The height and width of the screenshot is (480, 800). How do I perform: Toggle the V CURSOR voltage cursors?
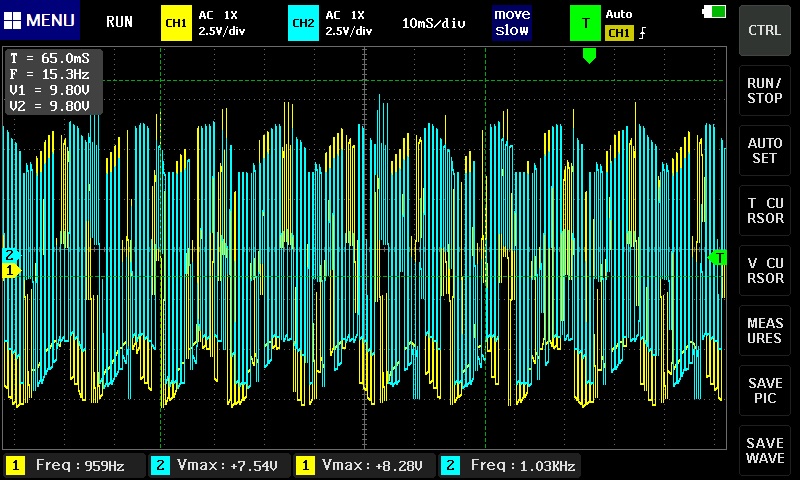point(765,271)
